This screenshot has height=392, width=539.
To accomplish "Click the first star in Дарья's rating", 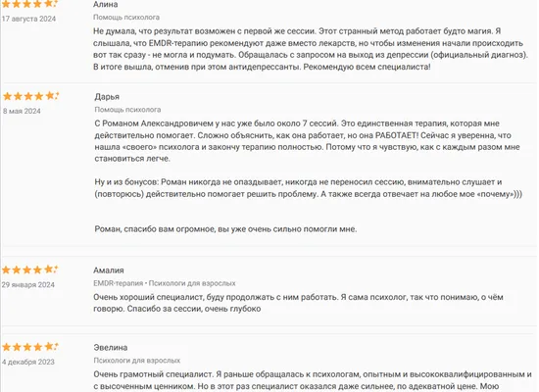I will (8, 96).
